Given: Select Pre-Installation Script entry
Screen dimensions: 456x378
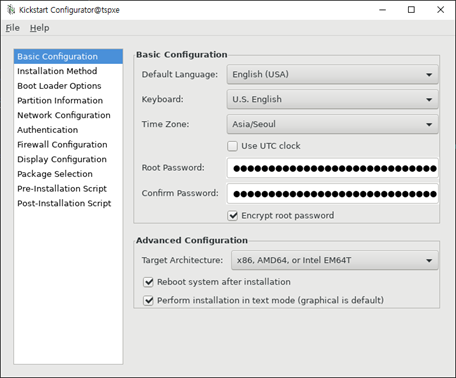Looking at the screenshot, I should point(68,188).
